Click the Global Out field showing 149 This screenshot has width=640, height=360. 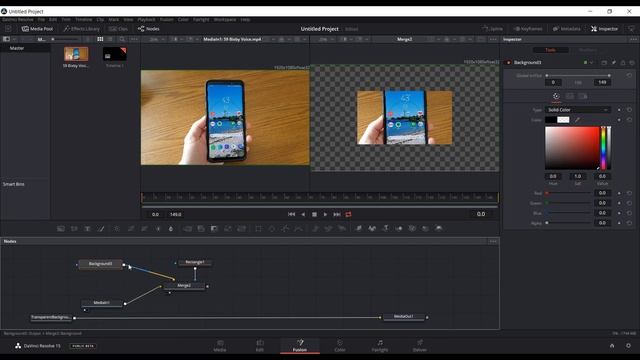pos(602,82)
